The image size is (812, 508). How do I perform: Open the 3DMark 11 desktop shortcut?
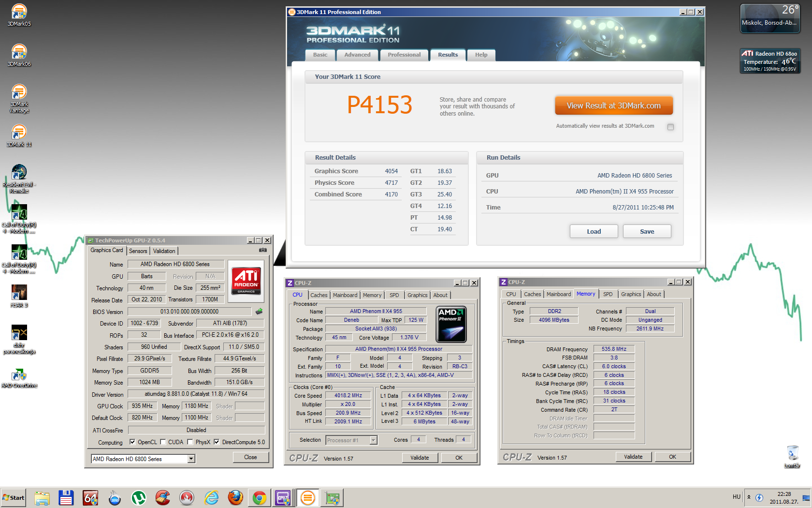tap(19, 135)
